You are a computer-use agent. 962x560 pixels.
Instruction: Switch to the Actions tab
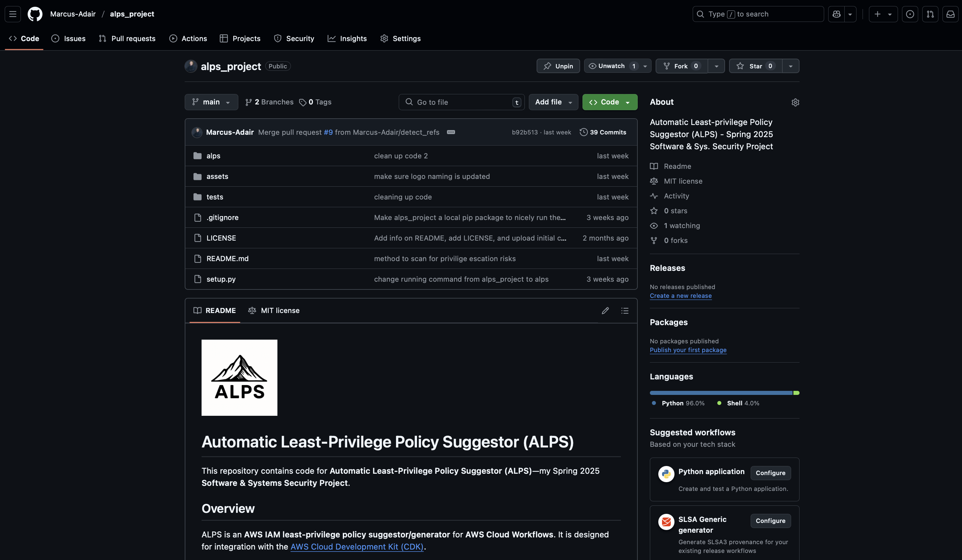188,38
